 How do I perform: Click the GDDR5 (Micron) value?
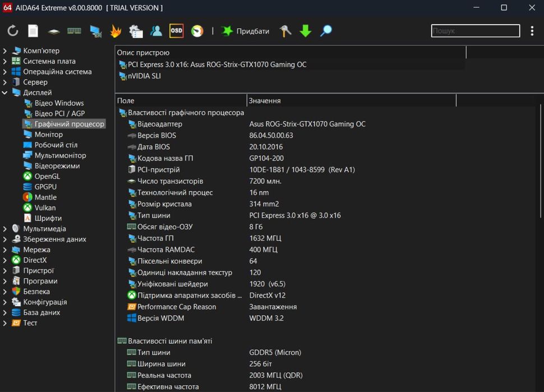coord(275,352)
